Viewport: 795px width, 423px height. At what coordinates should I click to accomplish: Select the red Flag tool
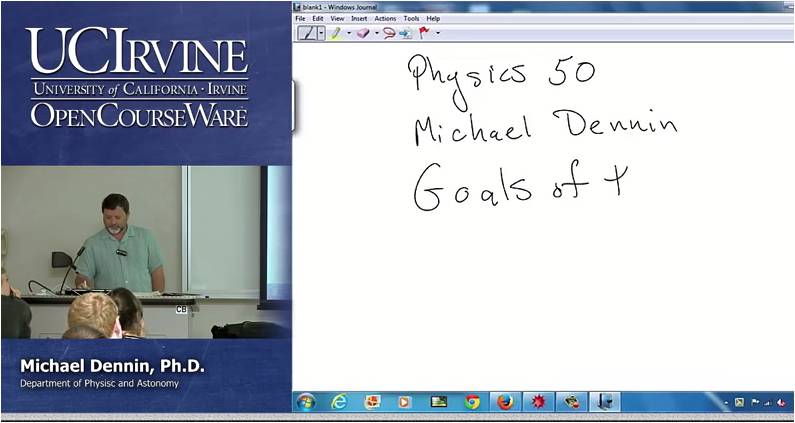pos(424,33)
